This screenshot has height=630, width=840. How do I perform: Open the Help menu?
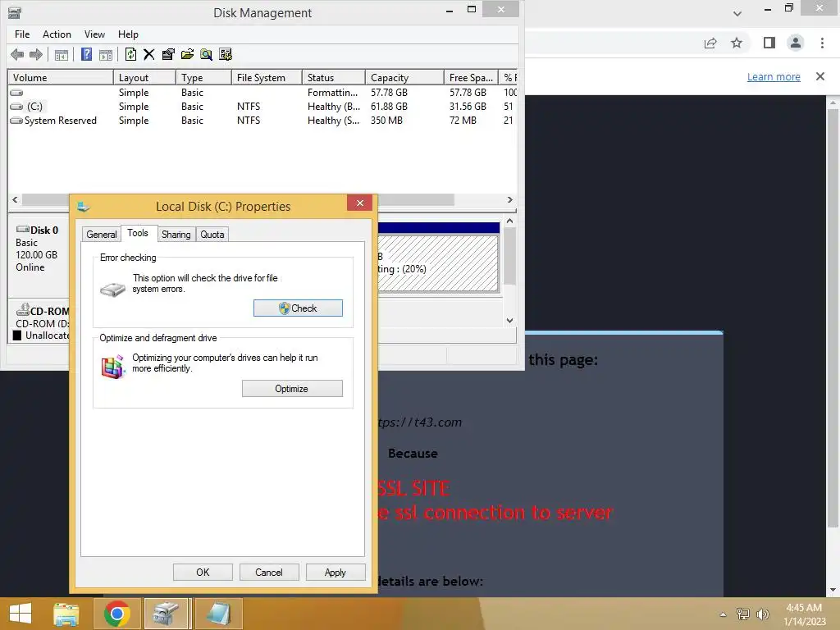pos(128,34)
